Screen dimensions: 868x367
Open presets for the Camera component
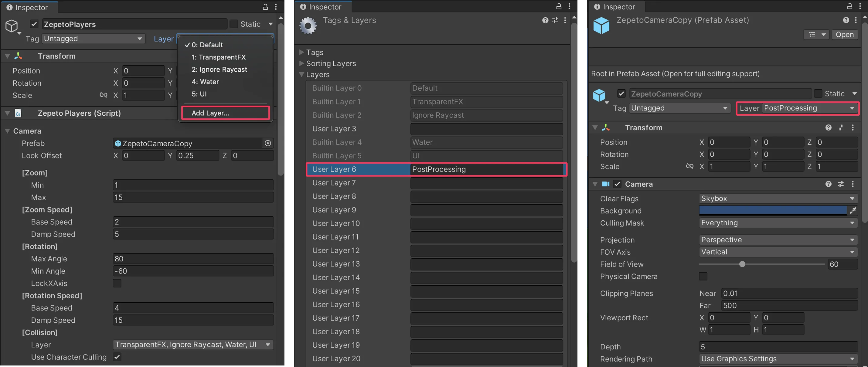pos(841,184)
